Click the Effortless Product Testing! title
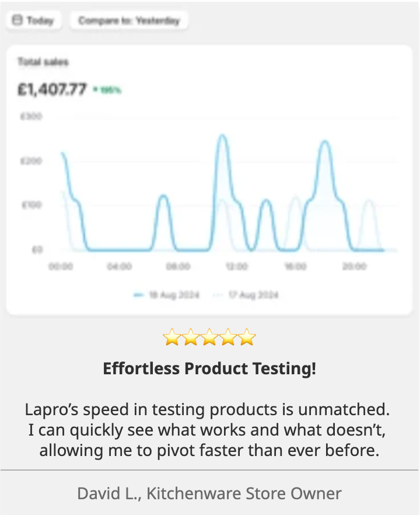Image resolution: width=420 pixels, height=515 pixels. click(209, 369)
